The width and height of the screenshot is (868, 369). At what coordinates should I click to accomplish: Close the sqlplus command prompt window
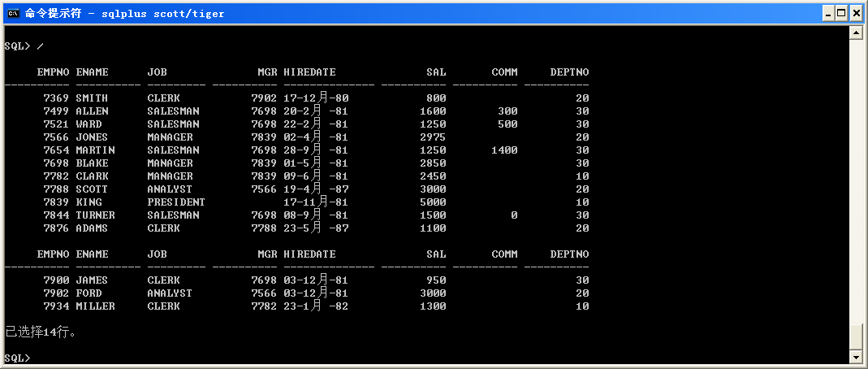click(x=856, y=13)
